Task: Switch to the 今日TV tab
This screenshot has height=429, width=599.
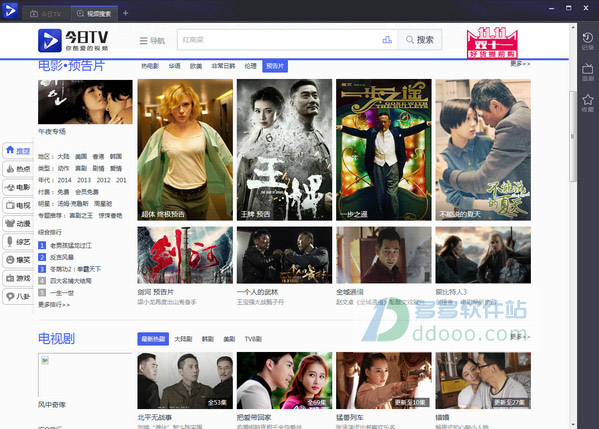Action: (46, 14)
